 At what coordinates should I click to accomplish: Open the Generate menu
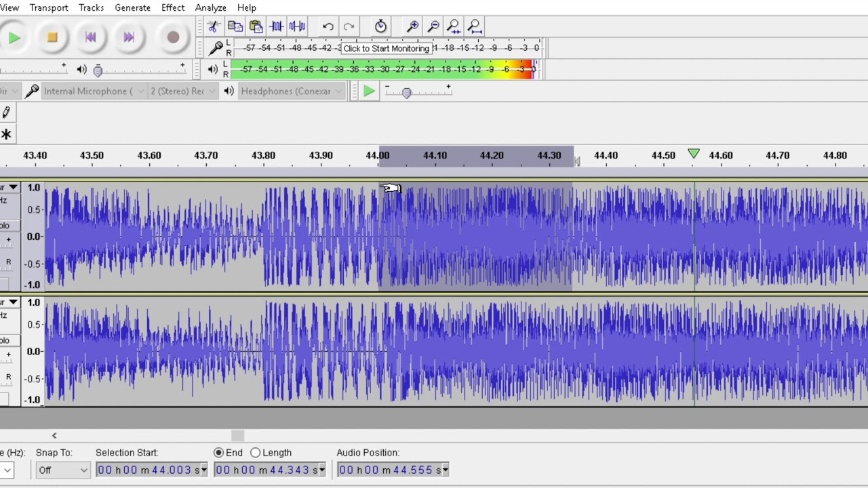(132, 7)
